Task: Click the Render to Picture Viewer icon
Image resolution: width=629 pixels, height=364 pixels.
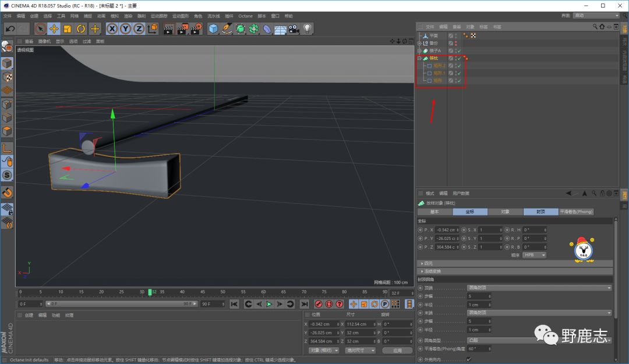Action: point(182,29)
